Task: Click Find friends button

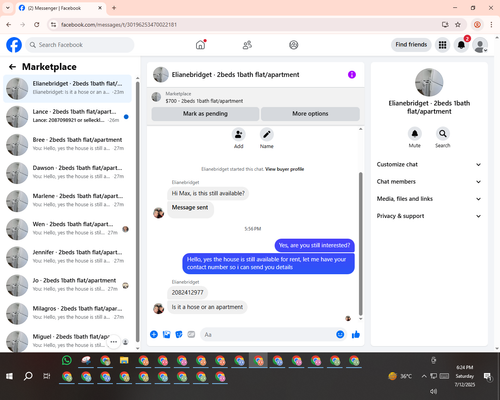Action: tap(411, 45)
